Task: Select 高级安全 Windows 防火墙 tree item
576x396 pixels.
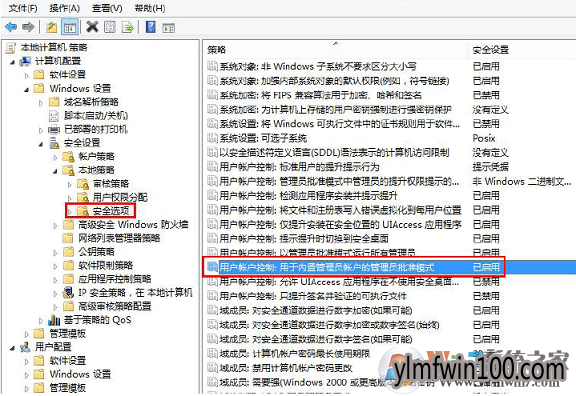Action: coord(133,224)
